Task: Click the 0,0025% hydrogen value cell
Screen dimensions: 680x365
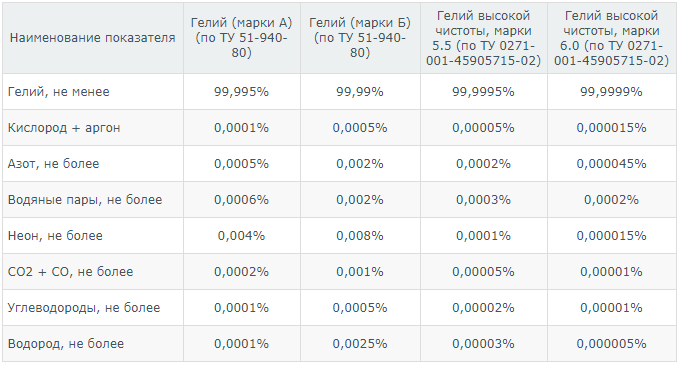Action: pos(360,343)
